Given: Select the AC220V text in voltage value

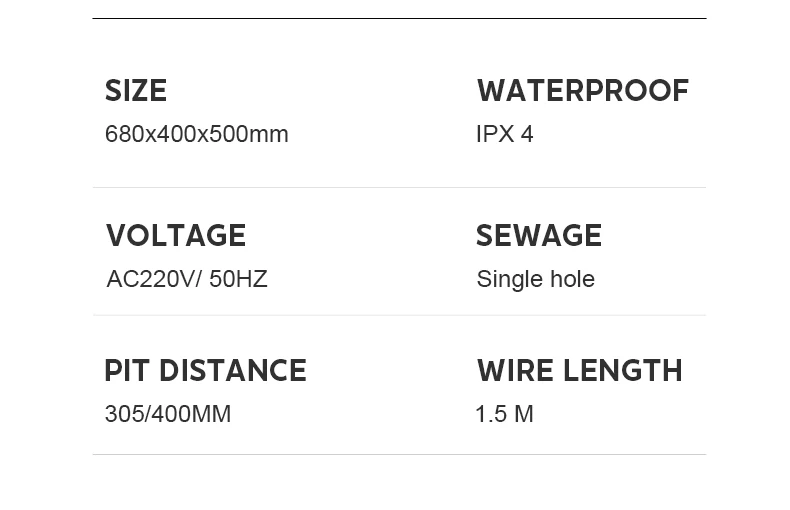Looking at the screenshot, I should [x=150, y=279].
